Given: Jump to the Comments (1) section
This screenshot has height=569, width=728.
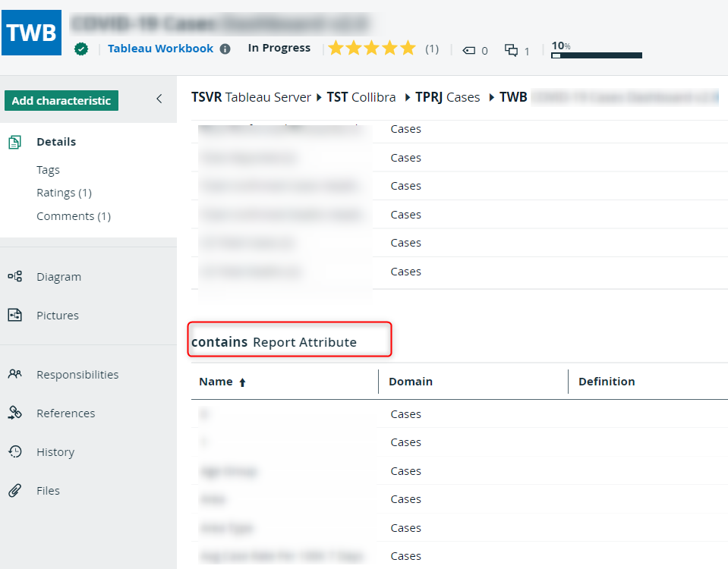Looking at the screenshot, I should tap(74, 216).
